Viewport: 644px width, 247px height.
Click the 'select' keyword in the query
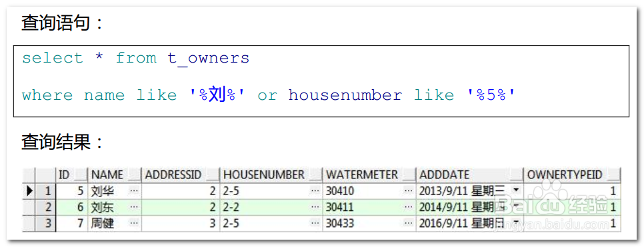click(53, 58)
